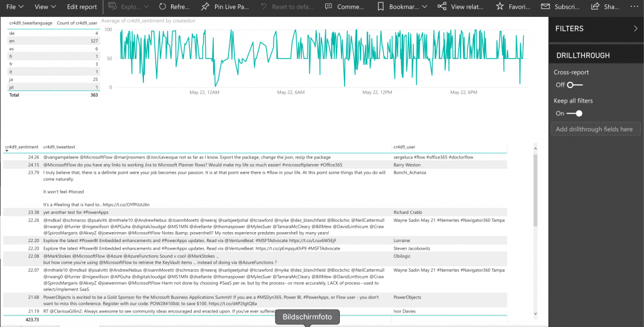
Task: Expand the Bookmarks dropdown arrow
Action: (425, 6)
